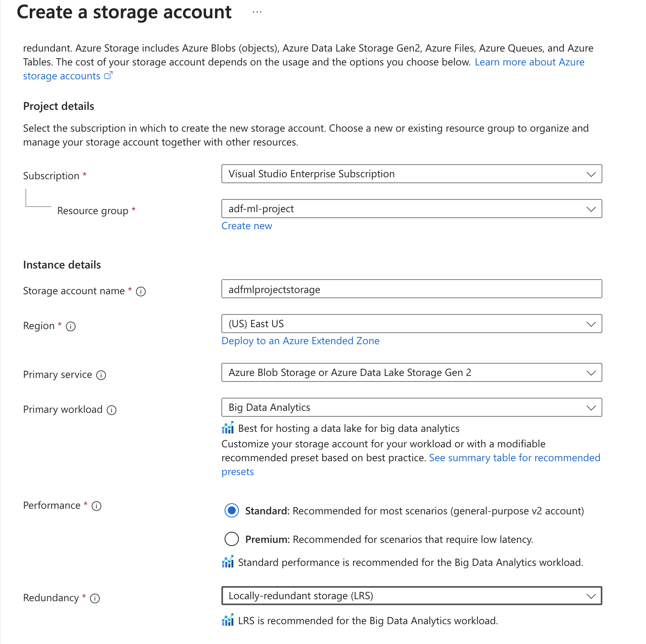Select Premium performance radio button
646x644 pixels.
232,539
